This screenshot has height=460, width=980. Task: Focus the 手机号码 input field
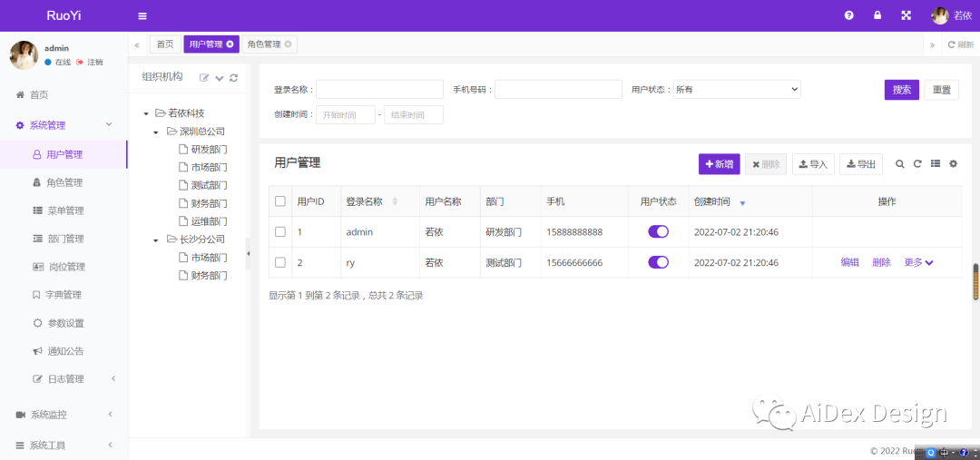pos(558,90)
